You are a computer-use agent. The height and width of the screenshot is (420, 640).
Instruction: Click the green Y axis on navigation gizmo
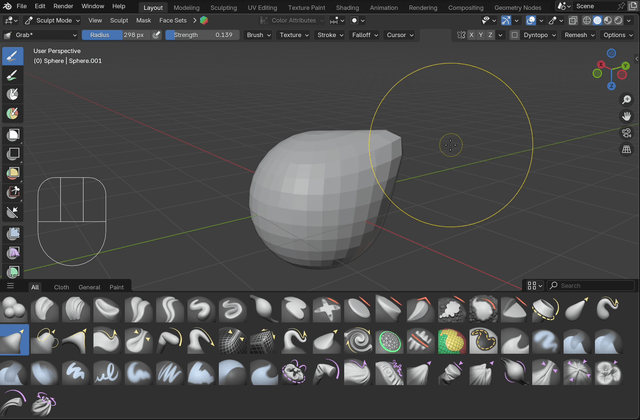(625, 66)
